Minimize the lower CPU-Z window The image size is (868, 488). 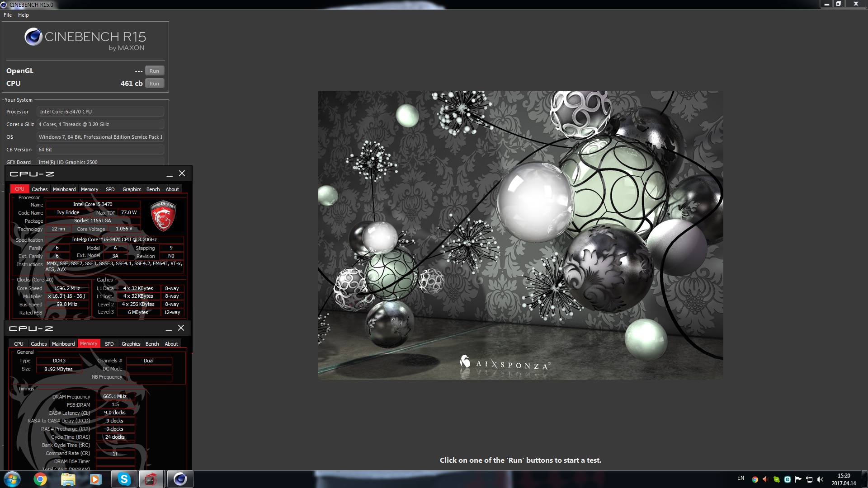pos(169,328)
